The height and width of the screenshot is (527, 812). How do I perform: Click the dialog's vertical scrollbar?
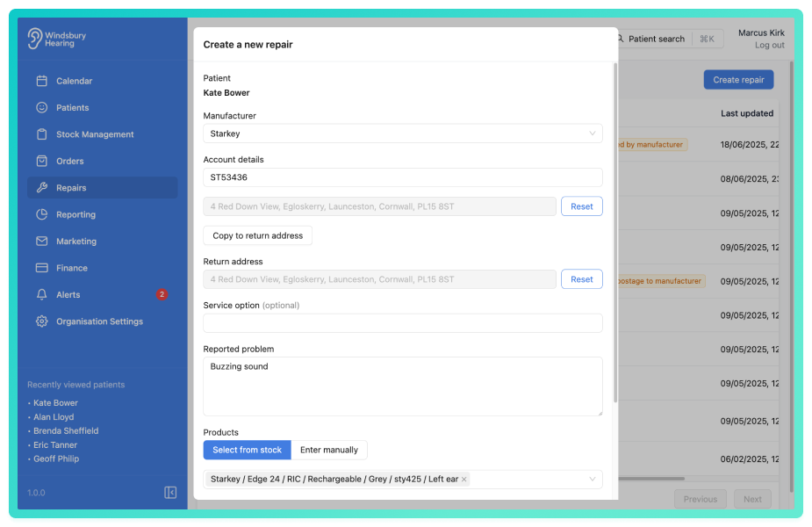615,232
